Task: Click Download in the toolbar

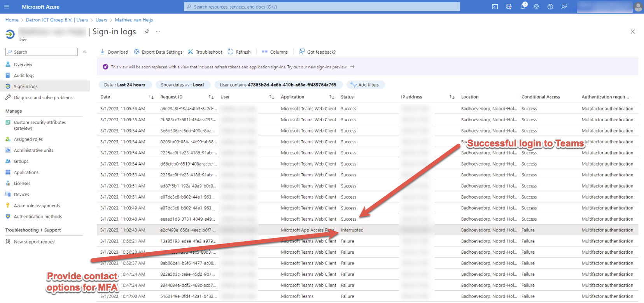Action: coord(114,52)
